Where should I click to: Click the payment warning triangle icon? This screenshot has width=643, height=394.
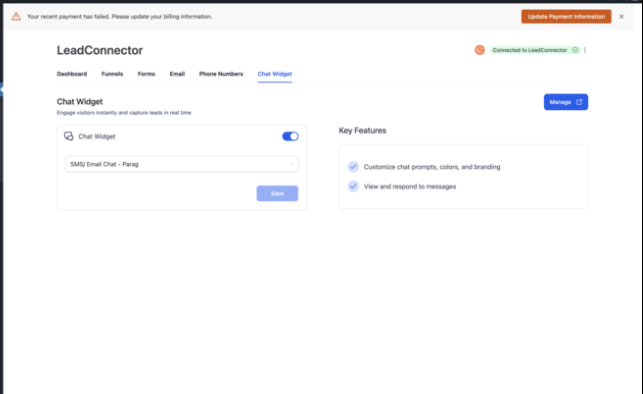click(16, 16)
